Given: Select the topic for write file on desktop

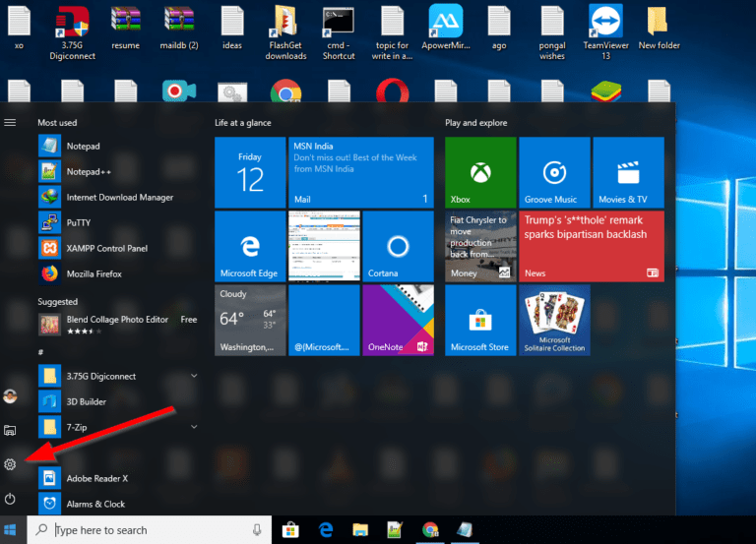Looking at the screenshot, I should [392, 32].
